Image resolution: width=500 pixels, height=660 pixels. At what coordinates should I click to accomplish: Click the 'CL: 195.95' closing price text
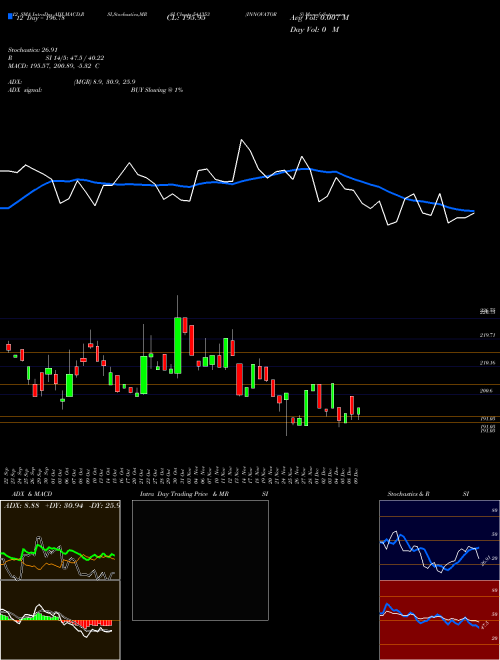point(186,19)
